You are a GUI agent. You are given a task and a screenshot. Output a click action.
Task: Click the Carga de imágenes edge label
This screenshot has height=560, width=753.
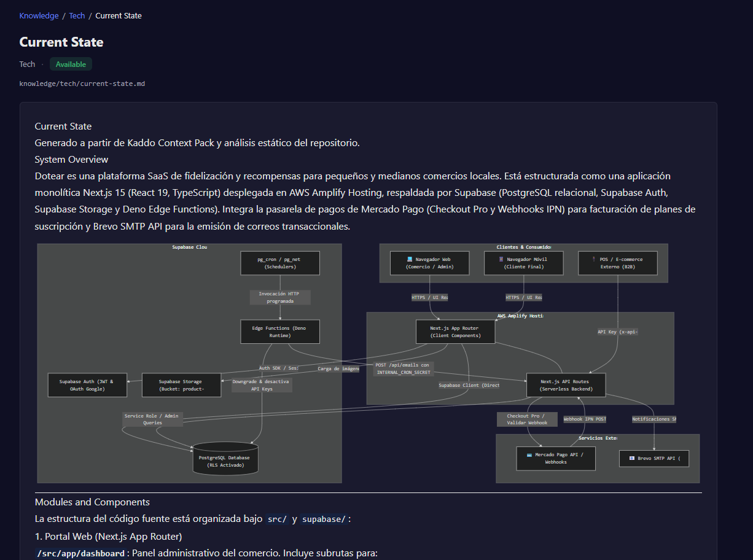click(x=338, y=368)
